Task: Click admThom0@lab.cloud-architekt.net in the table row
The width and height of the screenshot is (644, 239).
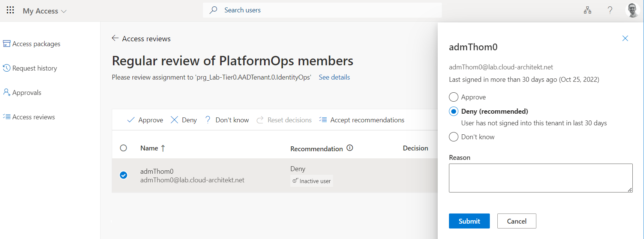Action: [192, 180]
